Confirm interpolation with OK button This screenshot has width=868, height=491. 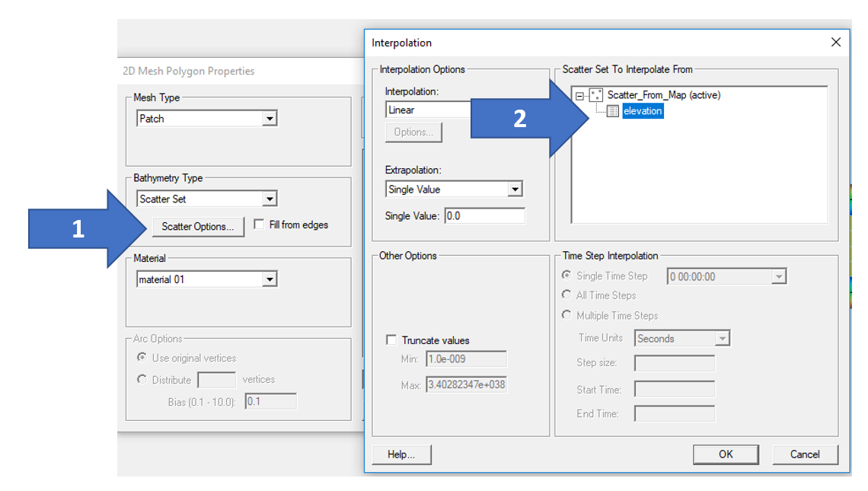[x=726, y=454]
